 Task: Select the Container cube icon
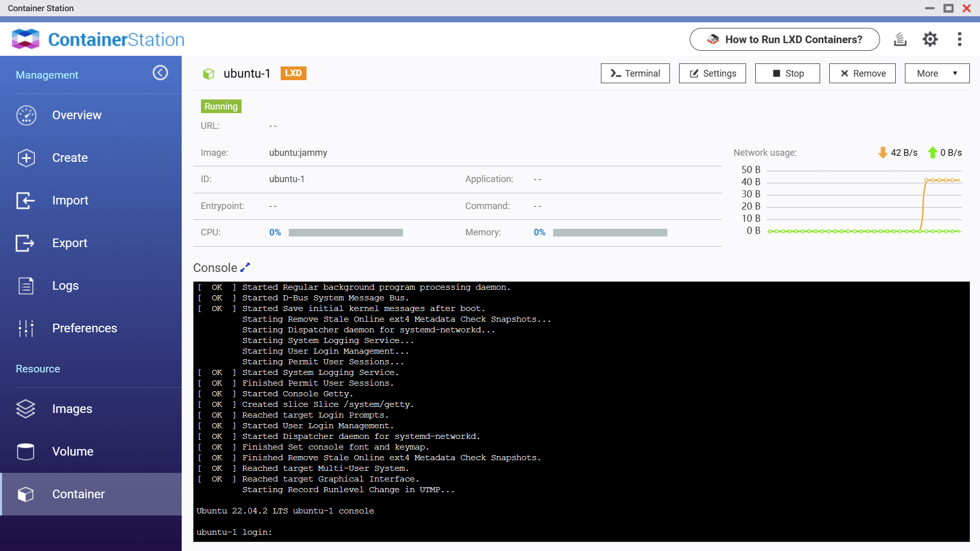point(25,494)
